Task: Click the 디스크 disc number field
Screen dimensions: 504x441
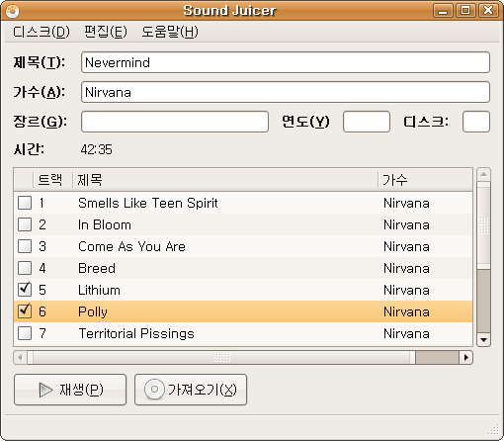Action: click(x=476, y=122)
